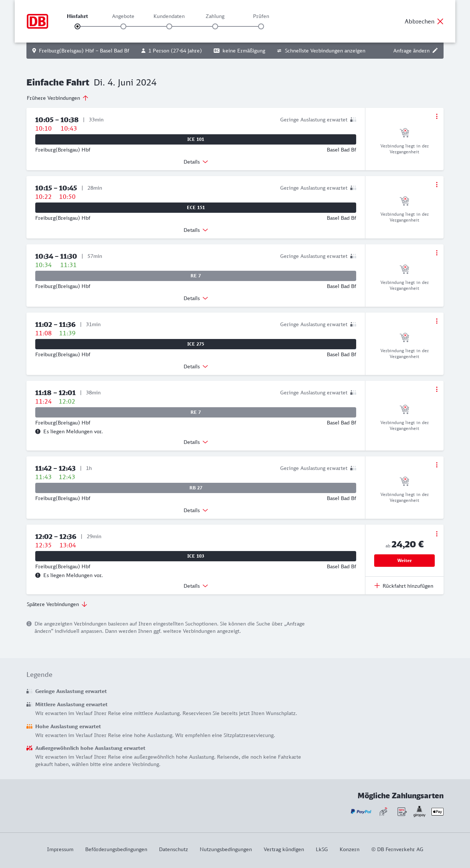Click the giropay payment icon

[x=419, y=812]
